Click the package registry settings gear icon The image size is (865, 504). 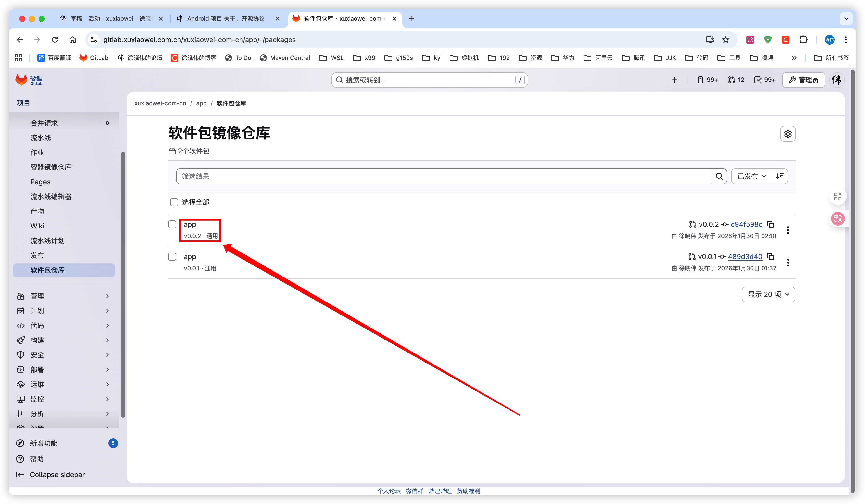tap(788, 134)
